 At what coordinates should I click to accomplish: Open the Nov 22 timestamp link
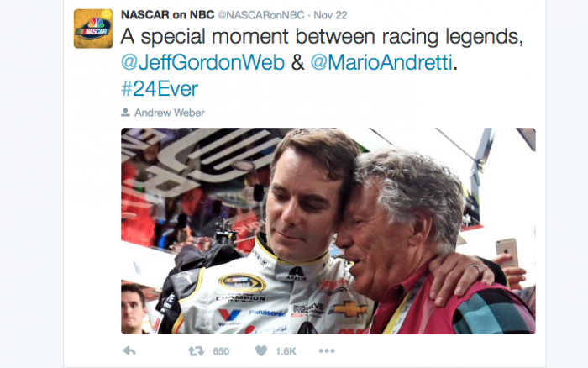point(330,15)
